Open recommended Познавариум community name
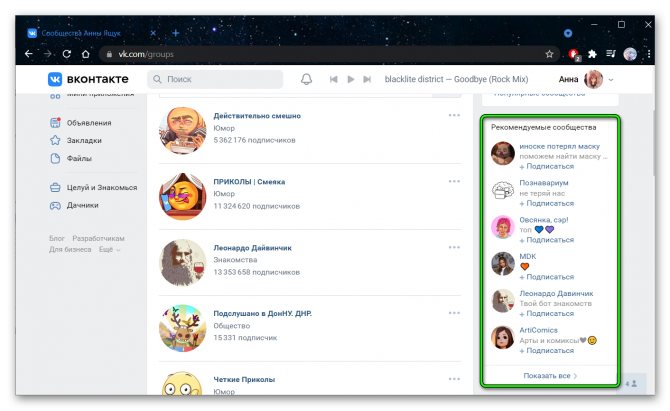 click(x=544, y=183)
